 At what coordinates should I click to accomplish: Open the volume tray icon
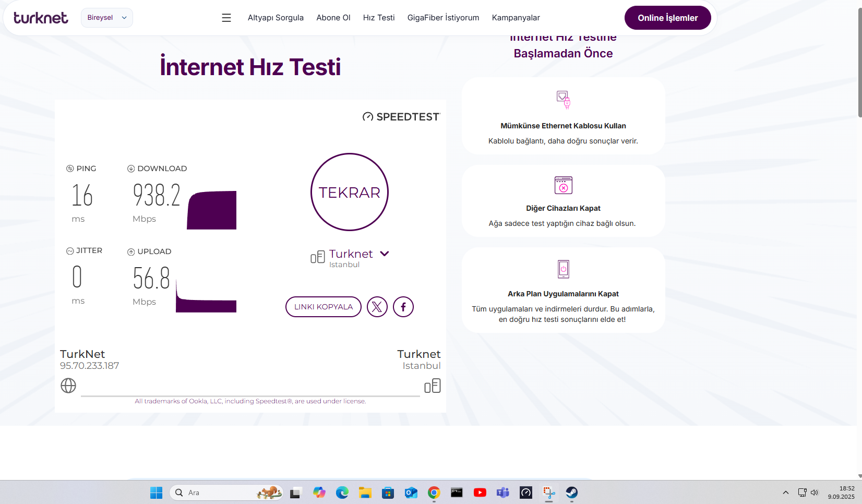(815, 493)
